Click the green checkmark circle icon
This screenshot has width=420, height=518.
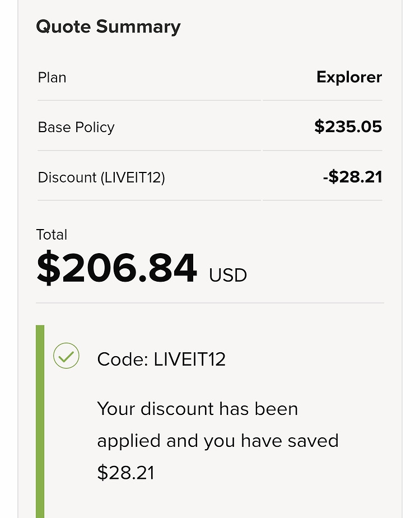pos(66,356)
